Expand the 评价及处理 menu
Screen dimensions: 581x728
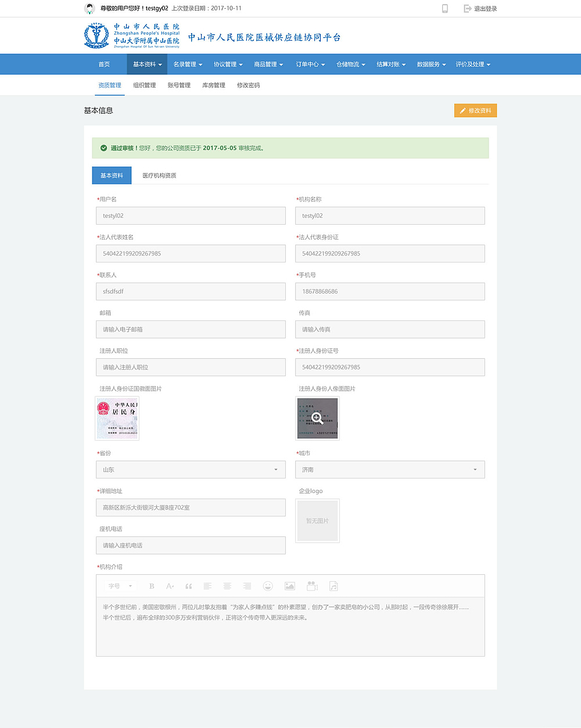473,64
